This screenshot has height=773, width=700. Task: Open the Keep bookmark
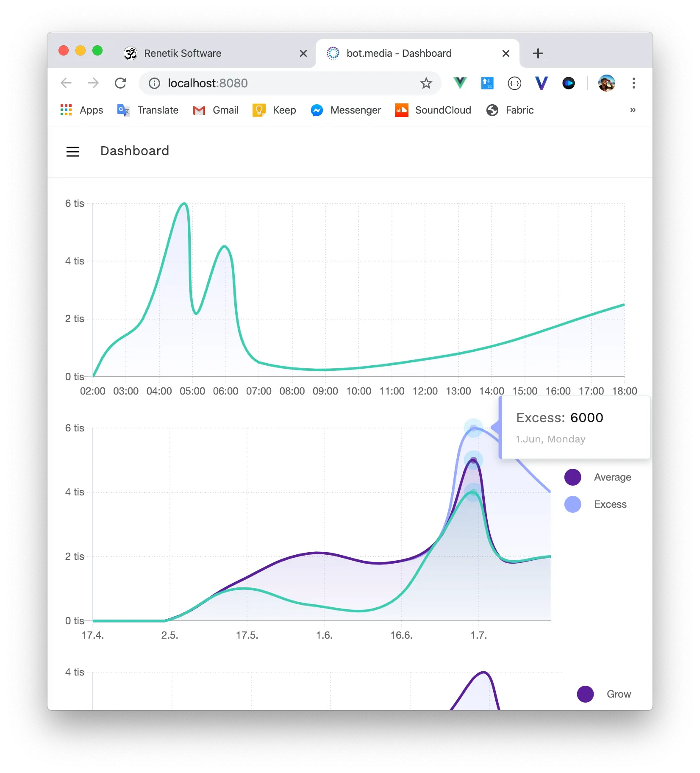pos(274,110)
